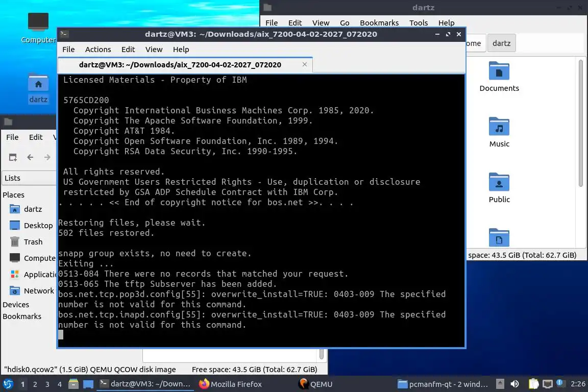Click the Back arrow in the left file manager
The image size is (588, 392).
(30, 157)
